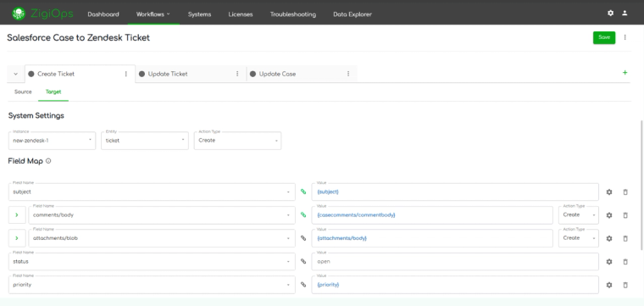644x306 pixels.
Task: Delete the comments/body field mapping row
Action: click(x=625, y=215)
